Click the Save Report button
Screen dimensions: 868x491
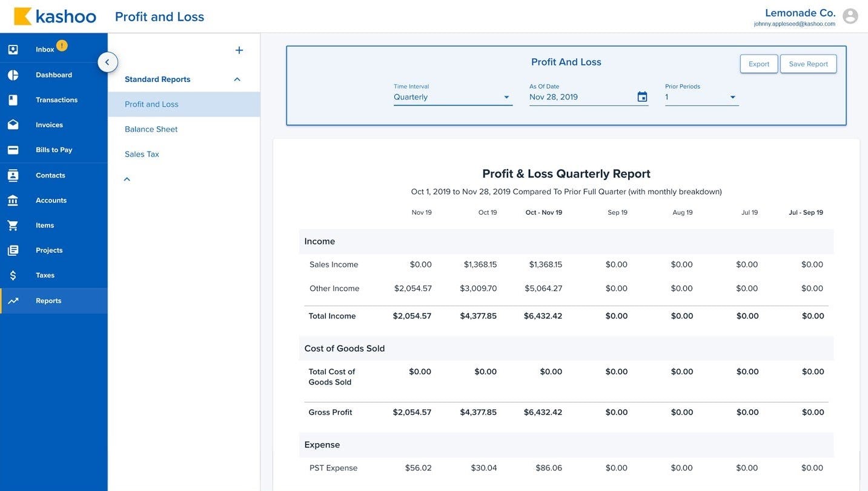pos(808,64)
